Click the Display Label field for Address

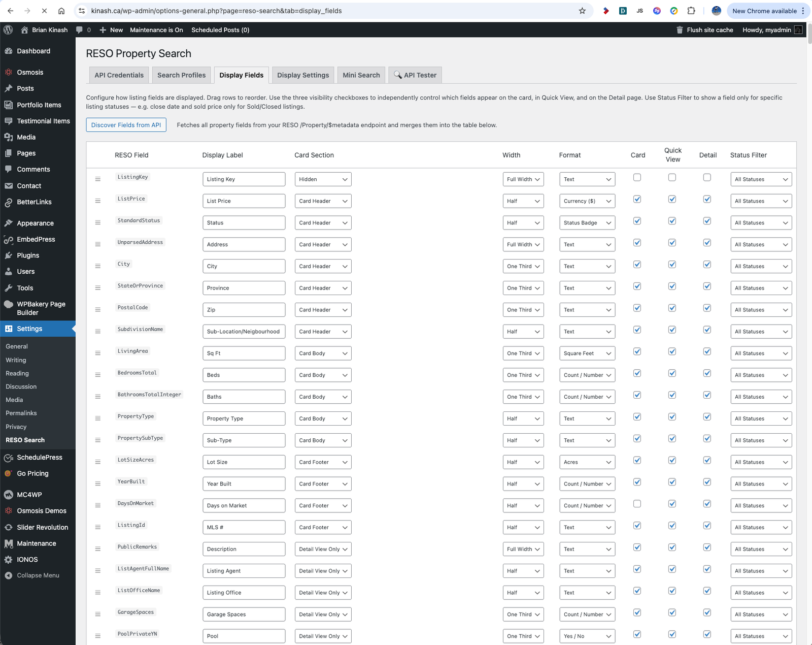(x=244, y=245)
